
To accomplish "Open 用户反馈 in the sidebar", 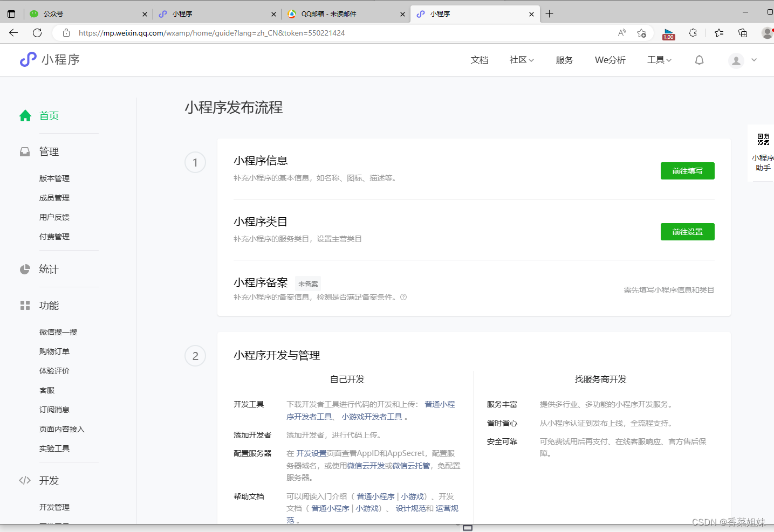I will [x=54, y=217].
